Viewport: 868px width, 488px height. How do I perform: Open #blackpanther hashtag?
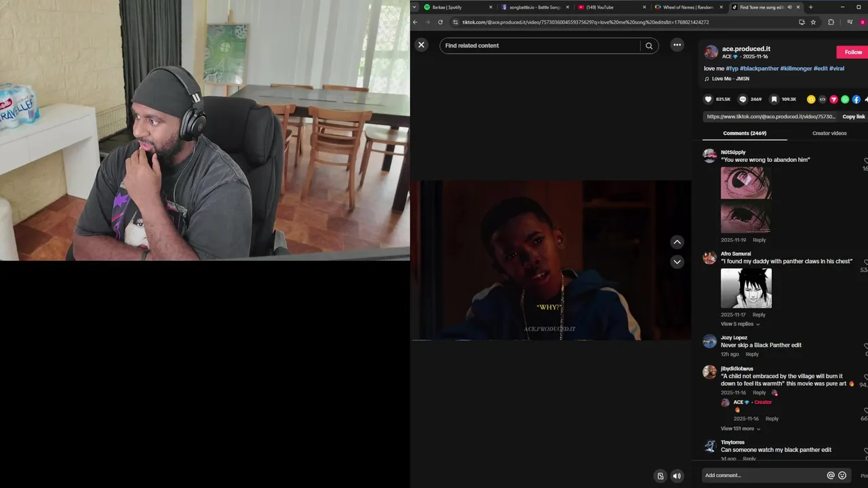coord(759,68)
